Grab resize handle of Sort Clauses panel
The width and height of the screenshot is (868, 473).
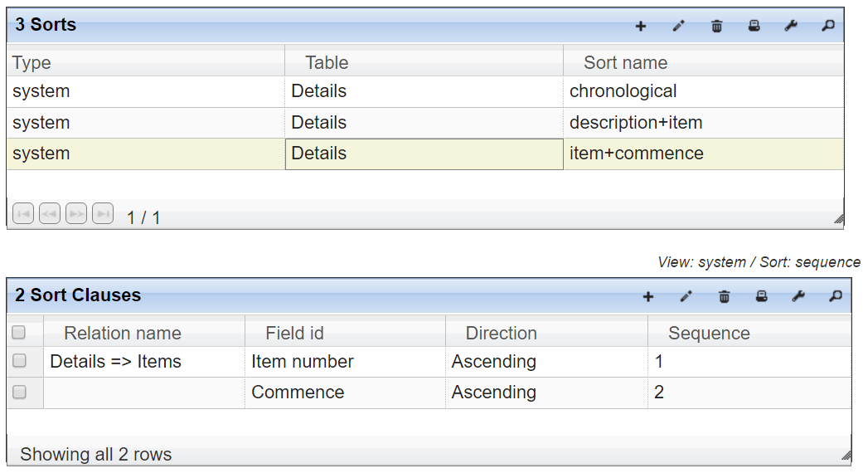[x=846, y=456]
